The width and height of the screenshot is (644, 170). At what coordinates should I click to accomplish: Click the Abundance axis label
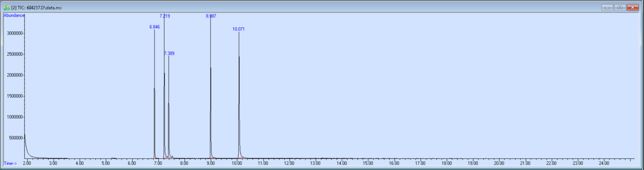click(14, 16)
